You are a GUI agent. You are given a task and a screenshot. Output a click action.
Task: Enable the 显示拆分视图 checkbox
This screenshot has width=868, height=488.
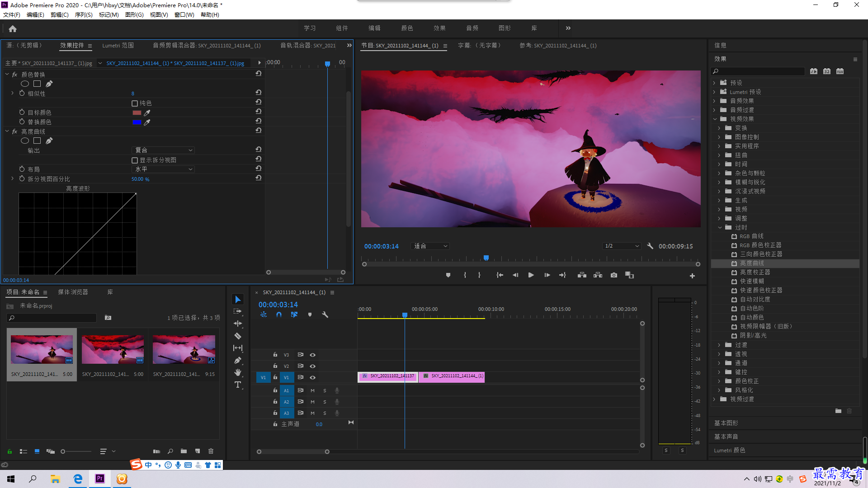tap(135, 160)
